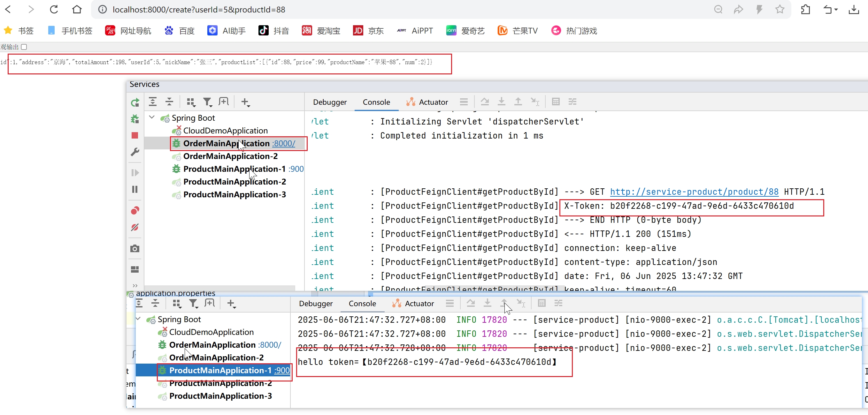Click the camera thread dump icon
Image resolution: width=868 pixels, height=415 pixels.
[135, 248]
